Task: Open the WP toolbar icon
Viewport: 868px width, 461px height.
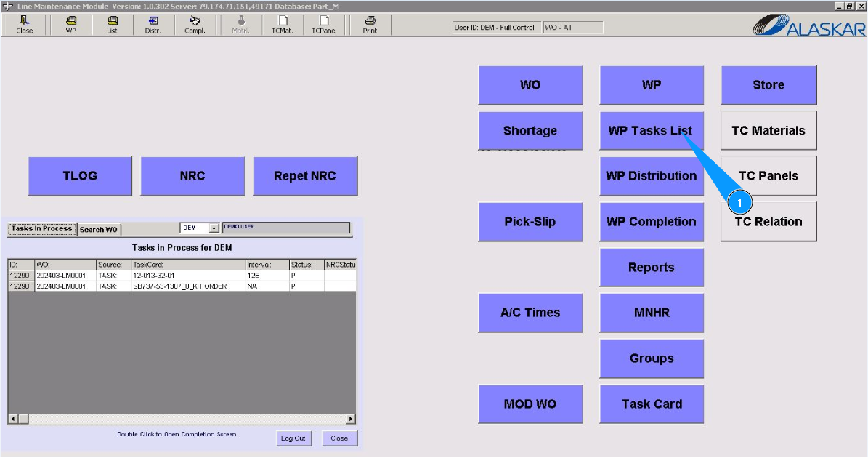Action: (71, 25)
